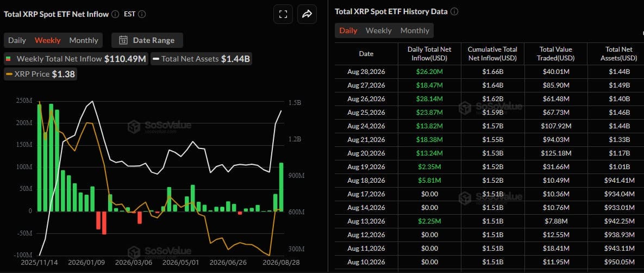Click the $941.41M net assets cell
Screen dimensions: 644x273
(620, 180)
